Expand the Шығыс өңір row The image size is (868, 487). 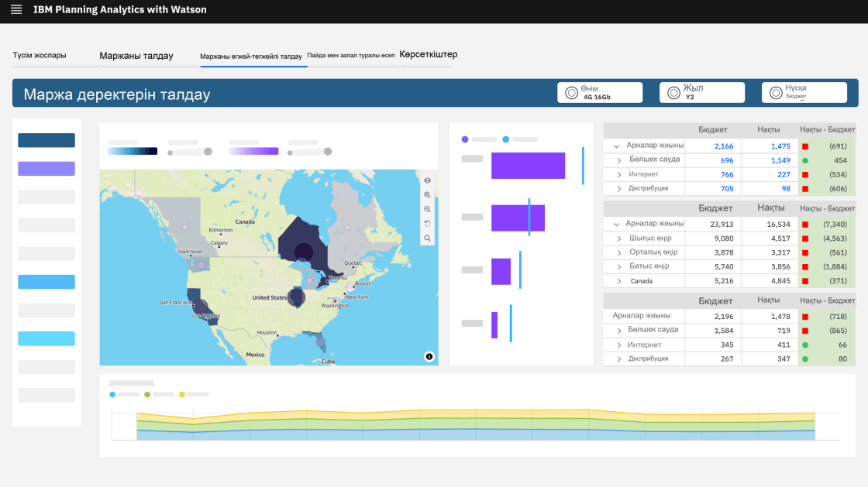tap(619, 238)
